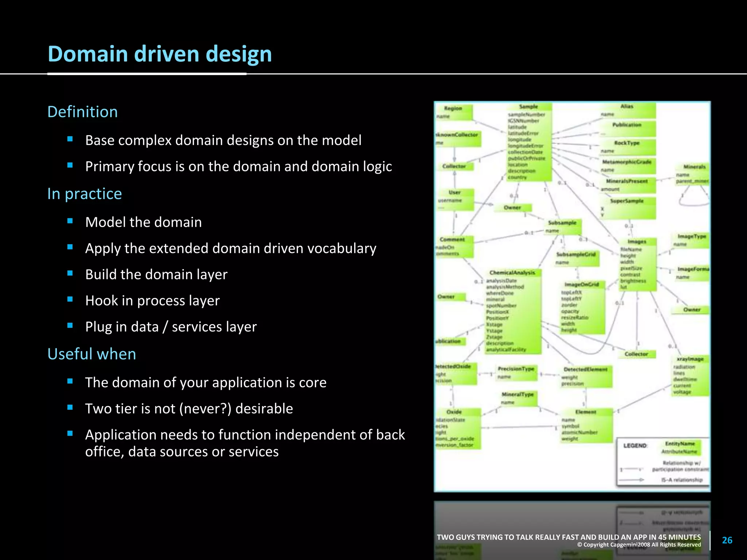Click the 'ImageType' entity box
Screen dimensions: 747x560
(x=691, y=240)
